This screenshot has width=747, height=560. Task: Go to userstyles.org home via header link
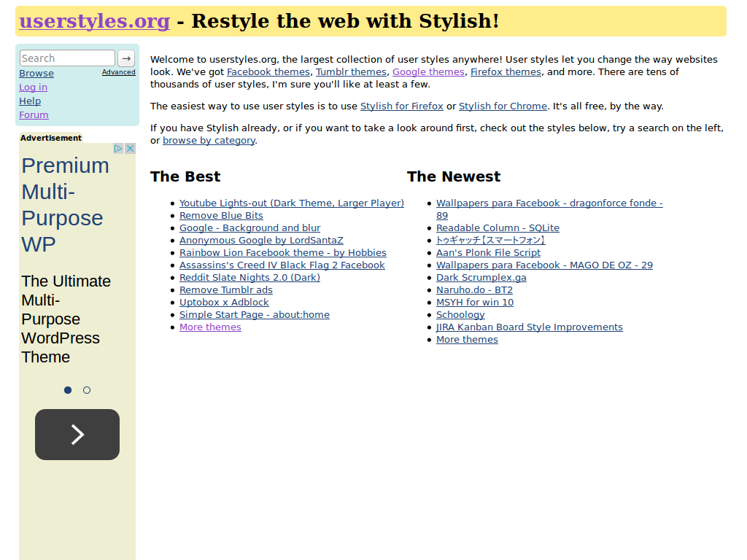[x=94, y=21]
